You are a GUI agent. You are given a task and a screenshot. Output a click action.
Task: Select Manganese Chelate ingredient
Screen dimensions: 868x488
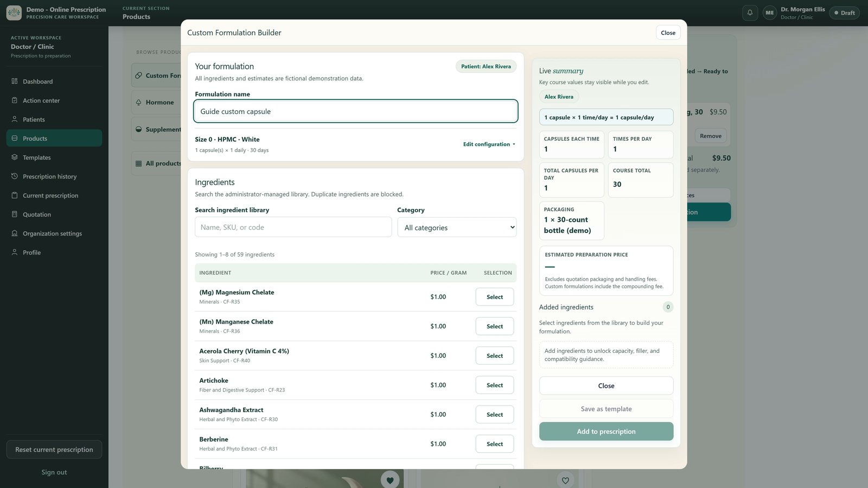(495, 327)
